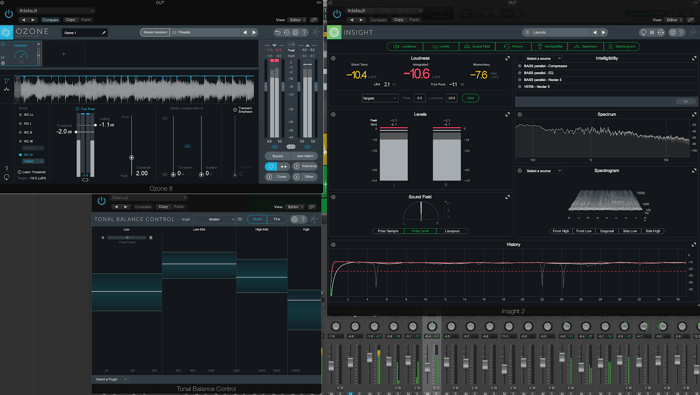Select the Lissajous sound field mode

[x=452, y=231]
